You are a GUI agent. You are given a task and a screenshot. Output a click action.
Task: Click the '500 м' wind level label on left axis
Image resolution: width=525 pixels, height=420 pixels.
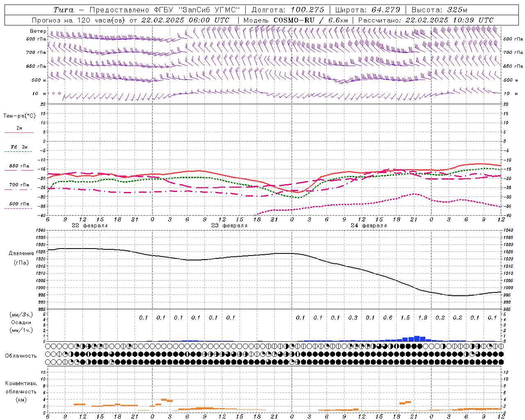pos(39,80)
